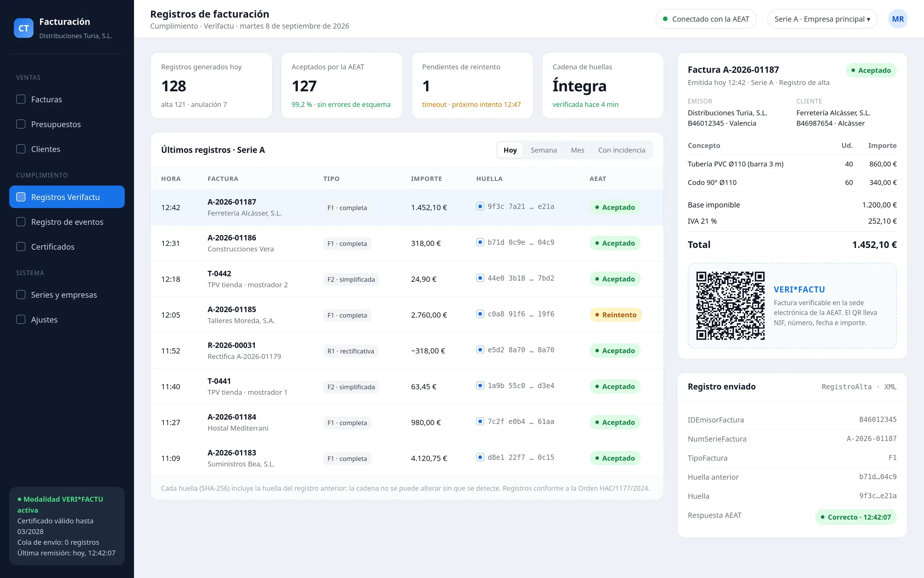The width and height of the screenshot is (924, 578).
Task: Click R1 · rectificativa tag
Action: (351, 351)
